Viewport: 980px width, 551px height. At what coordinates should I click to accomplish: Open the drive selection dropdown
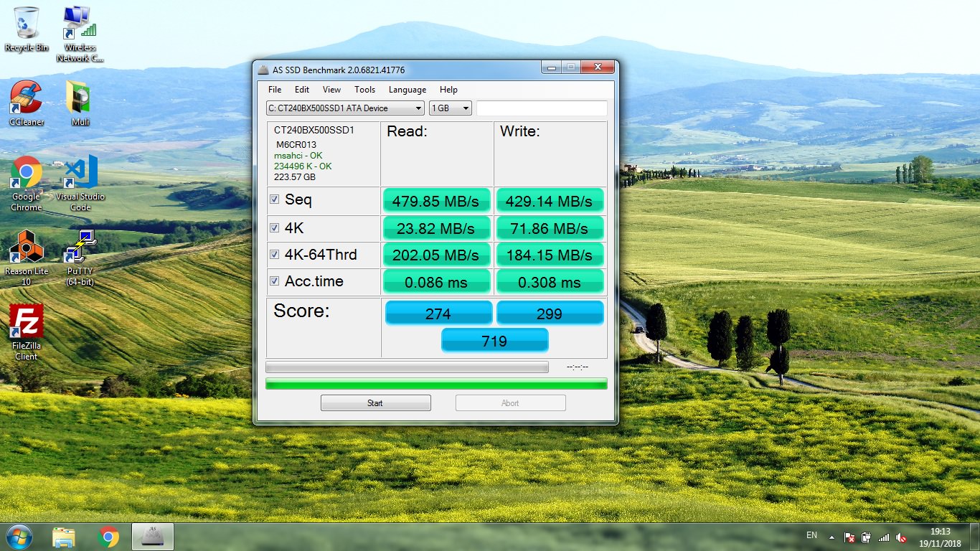coord(345,108)
